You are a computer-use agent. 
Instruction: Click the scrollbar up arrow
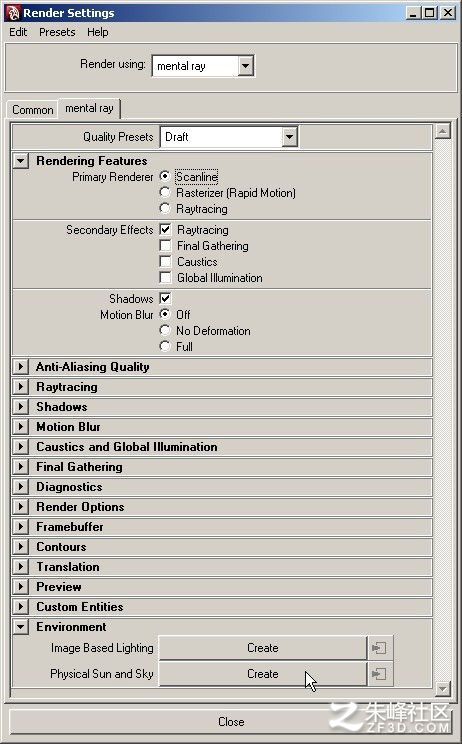coord(443,131)
